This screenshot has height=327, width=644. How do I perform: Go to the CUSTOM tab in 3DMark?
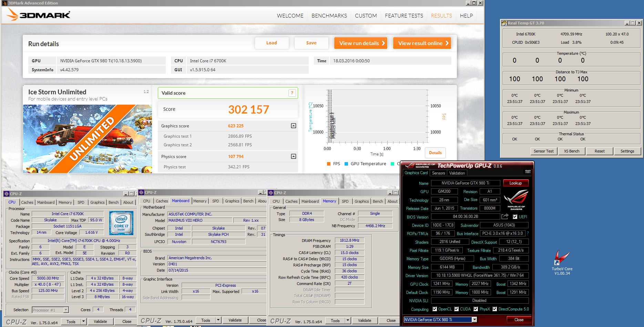point(366,15)
